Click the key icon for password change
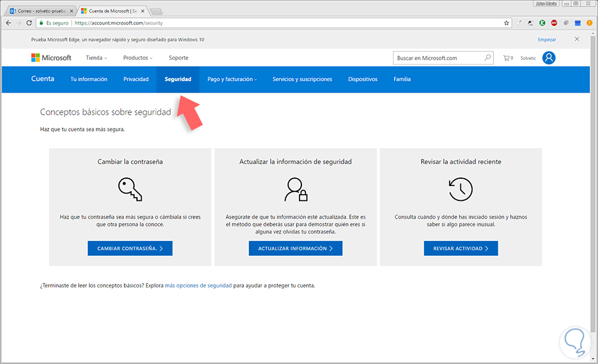Screen dimensions: 598x364 pos(130,189)
